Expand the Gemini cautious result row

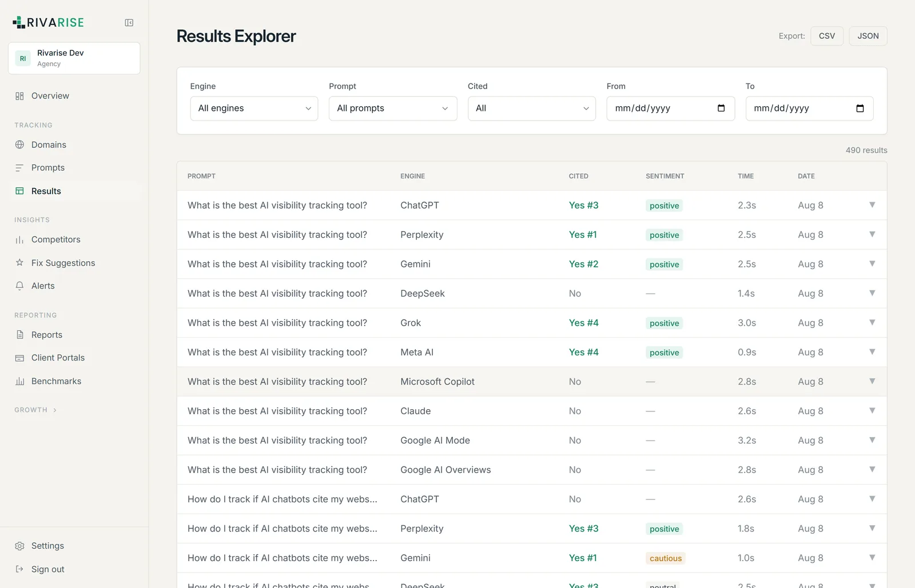(x=872, y=558)
